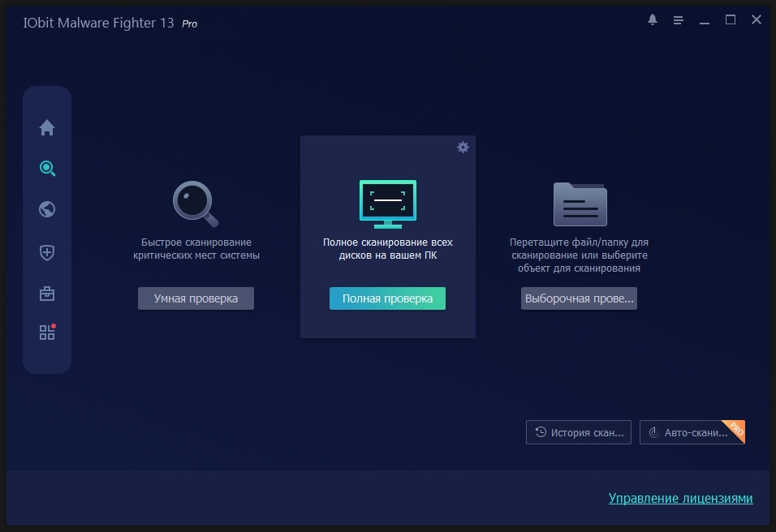Open the hamburger options menu
776x532 pixels.
click(679, 20)
